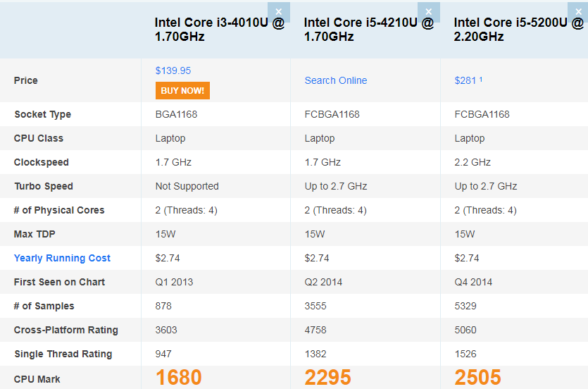The image size is (588, 389).
Task: Follow the Search Online link
Action: pos(336,80)
